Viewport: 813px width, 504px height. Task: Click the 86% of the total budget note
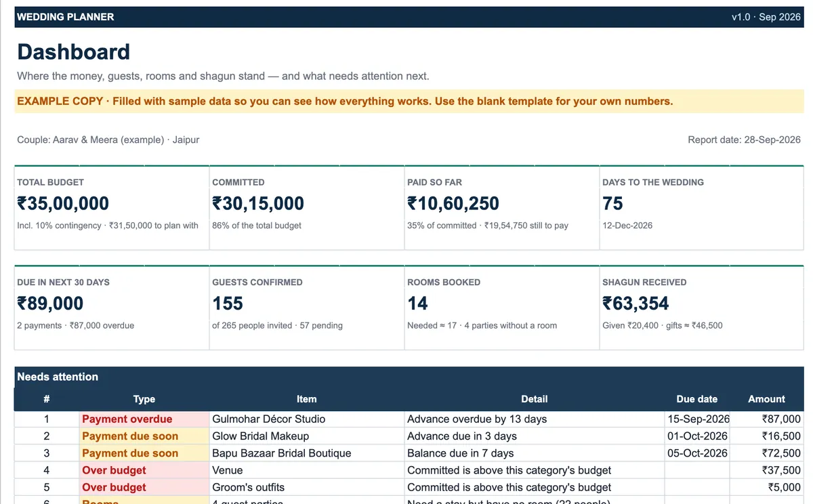(x=257, y=226)
